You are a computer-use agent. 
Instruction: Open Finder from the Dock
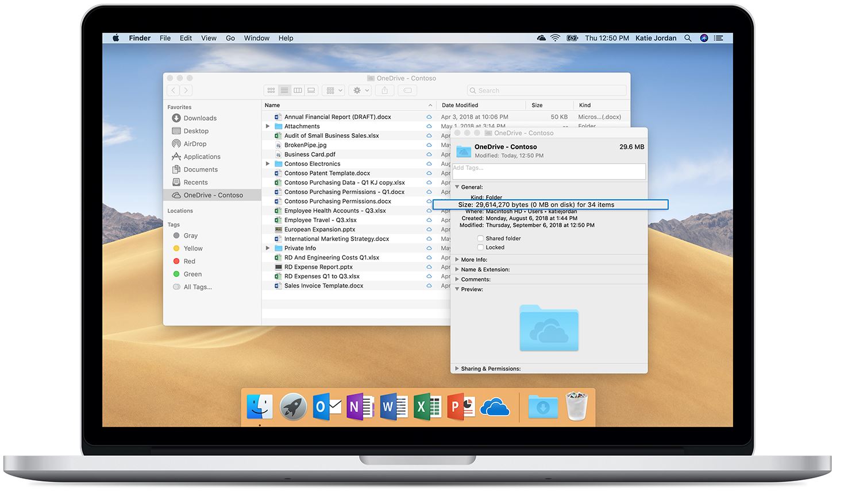tap(260, 406)
